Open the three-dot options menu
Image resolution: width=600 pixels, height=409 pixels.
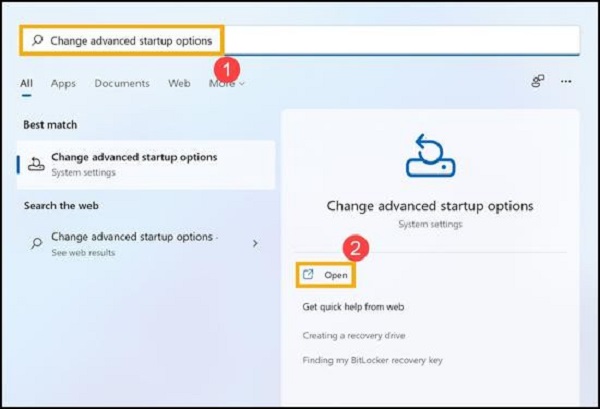[x=566, y=82]
